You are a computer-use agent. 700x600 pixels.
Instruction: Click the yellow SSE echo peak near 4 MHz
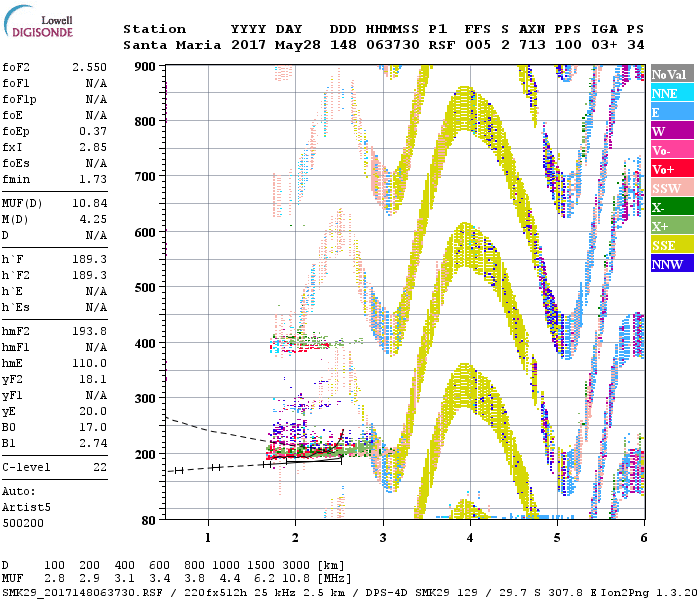click(465, 108)
